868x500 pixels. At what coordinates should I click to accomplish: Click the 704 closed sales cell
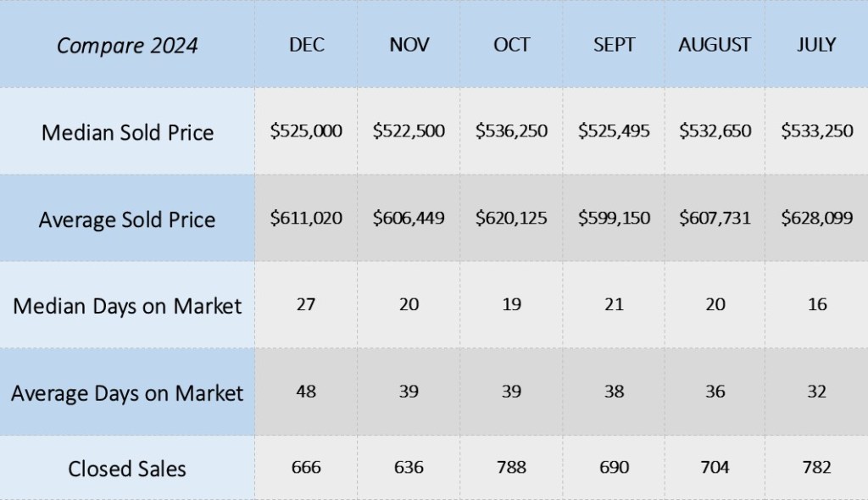[x=715, y=467]
